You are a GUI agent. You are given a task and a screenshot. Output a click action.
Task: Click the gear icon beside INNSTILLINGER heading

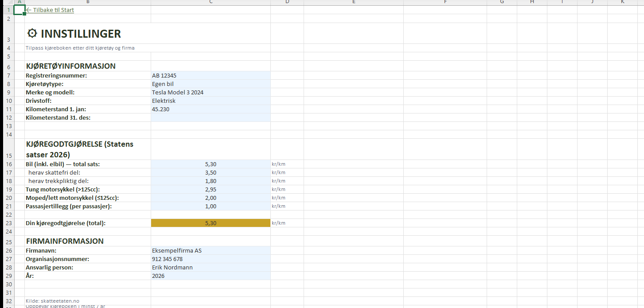pos(32,33)
